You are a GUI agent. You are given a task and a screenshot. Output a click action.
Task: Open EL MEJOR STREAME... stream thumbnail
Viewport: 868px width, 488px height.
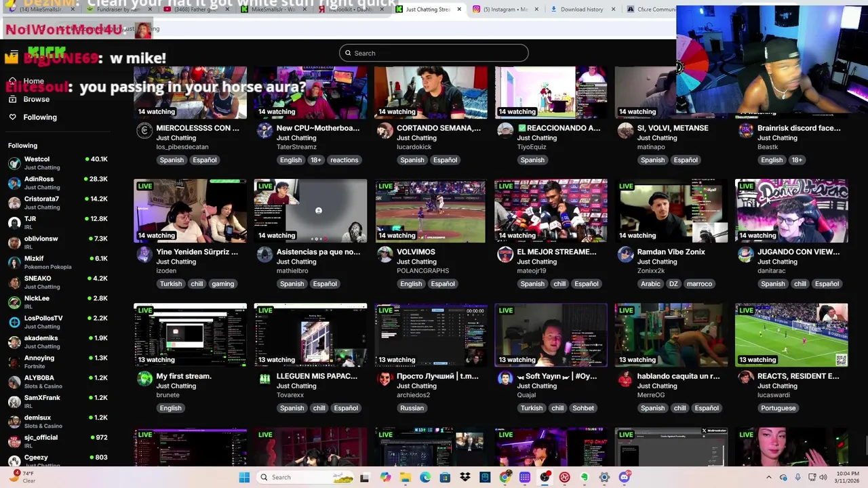551,211
